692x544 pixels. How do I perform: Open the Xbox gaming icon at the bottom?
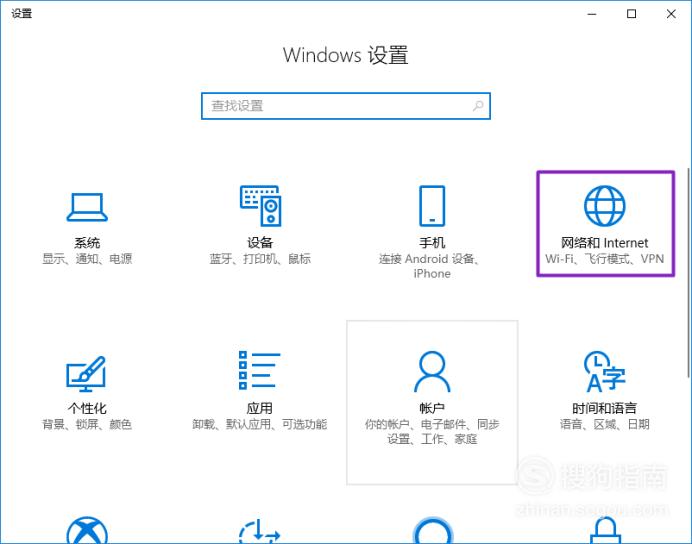point(87,530)
